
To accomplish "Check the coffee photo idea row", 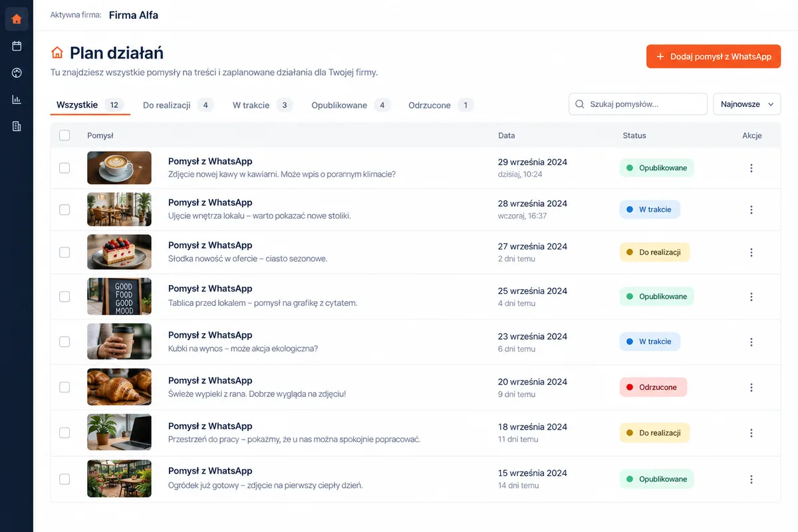I will pos(65,168).
